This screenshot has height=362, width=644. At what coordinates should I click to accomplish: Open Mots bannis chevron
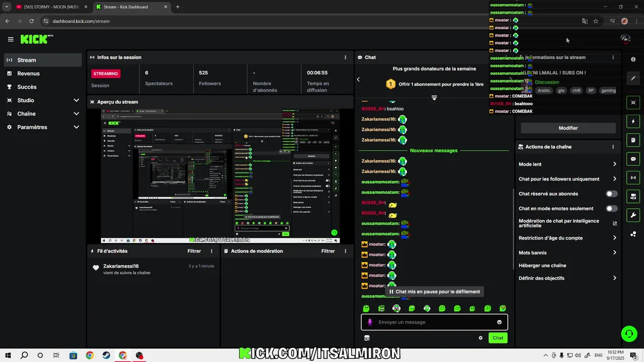coord(615,252)
